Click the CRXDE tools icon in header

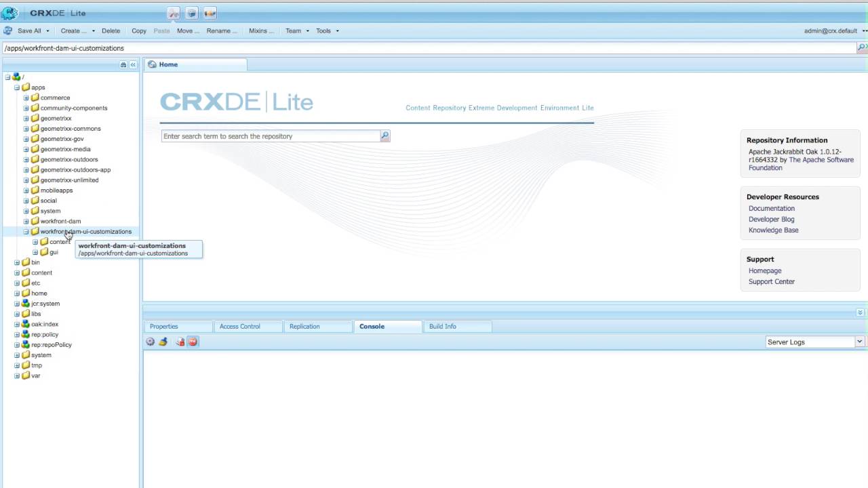coord(174,13)
